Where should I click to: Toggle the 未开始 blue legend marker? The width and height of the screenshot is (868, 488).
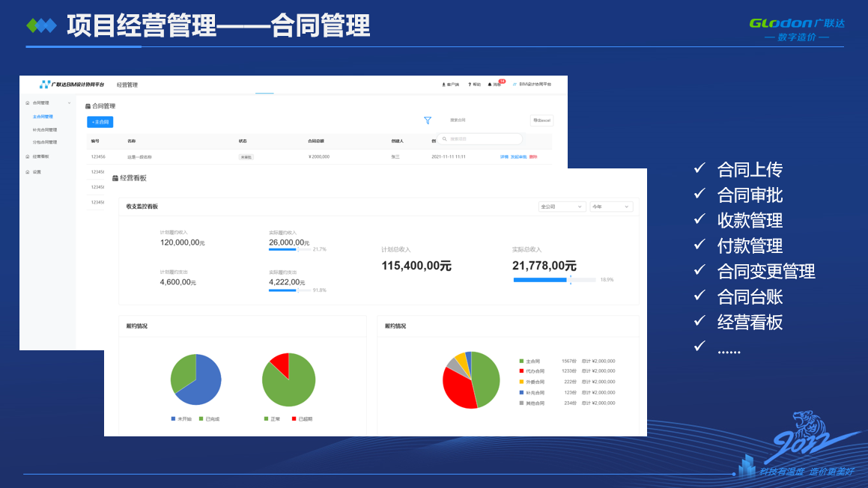click(x=173, y=418)
